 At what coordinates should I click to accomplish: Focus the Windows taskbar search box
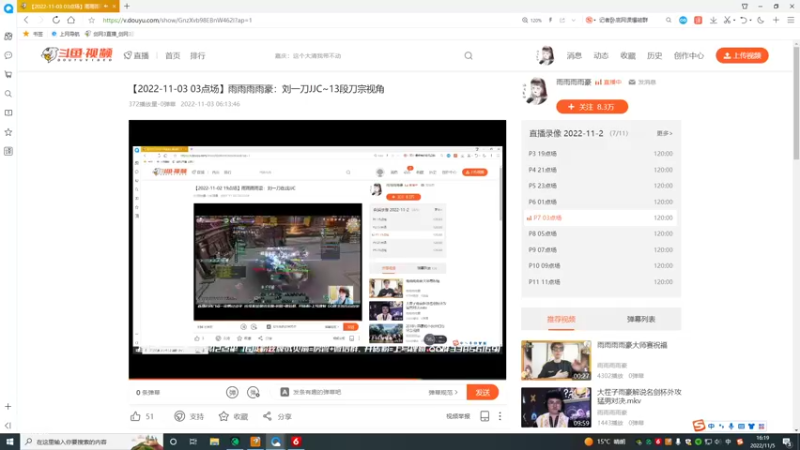click(93, 442)
